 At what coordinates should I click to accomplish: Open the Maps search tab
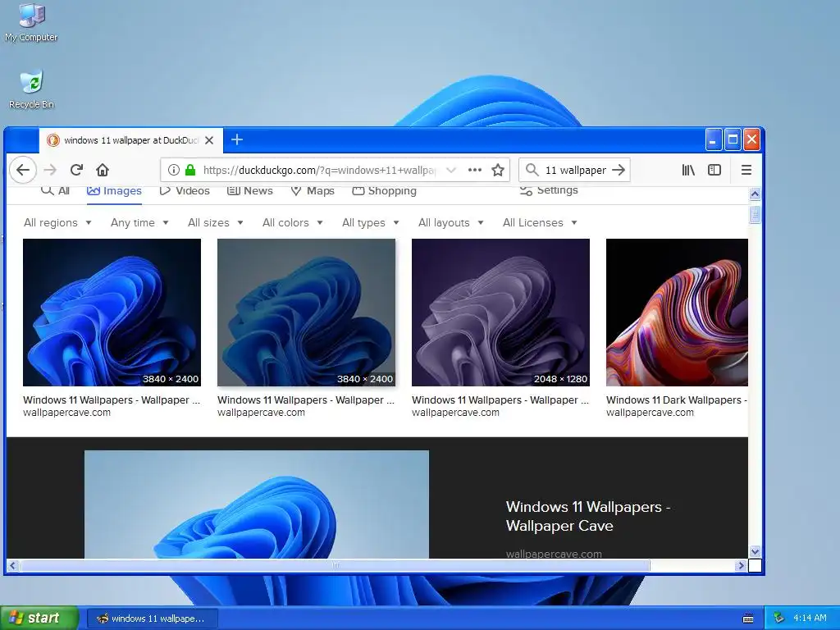tap(313, 191)
